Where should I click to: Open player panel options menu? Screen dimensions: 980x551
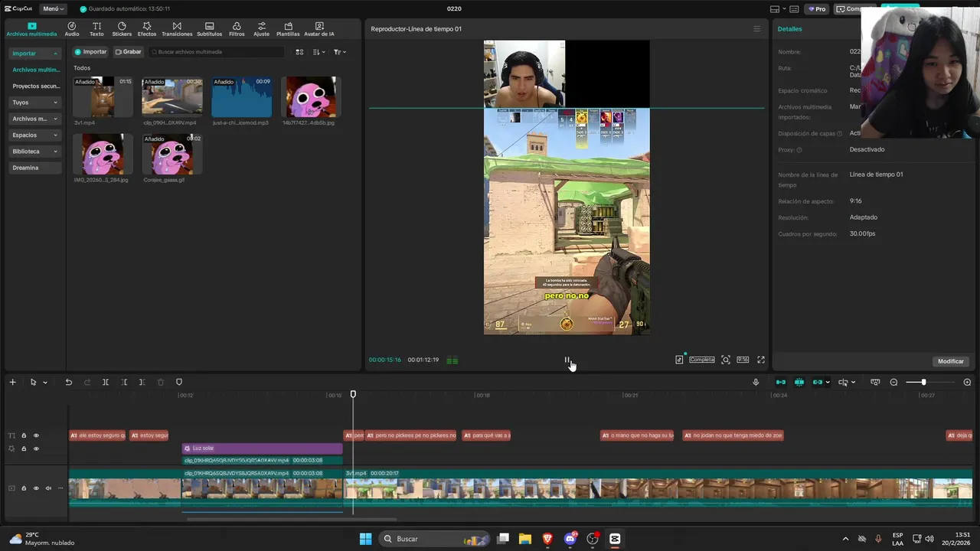click(757, 29)
